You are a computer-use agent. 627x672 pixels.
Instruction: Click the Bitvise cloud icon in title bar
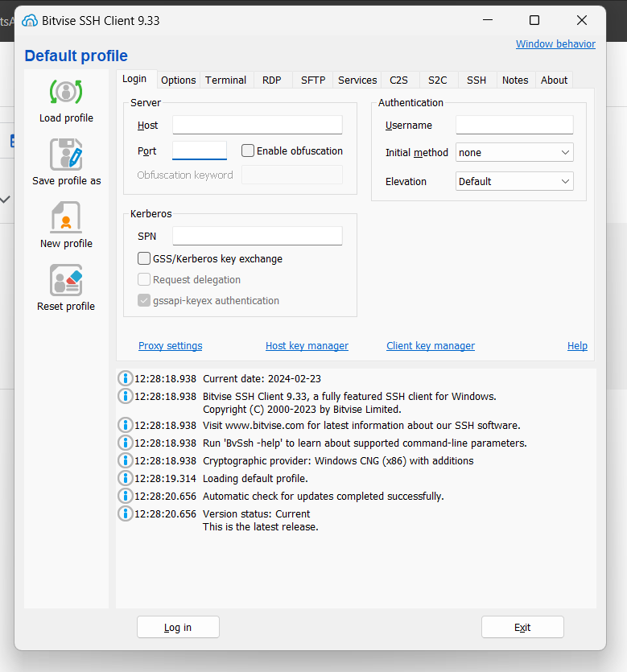(x=30, y=21)
